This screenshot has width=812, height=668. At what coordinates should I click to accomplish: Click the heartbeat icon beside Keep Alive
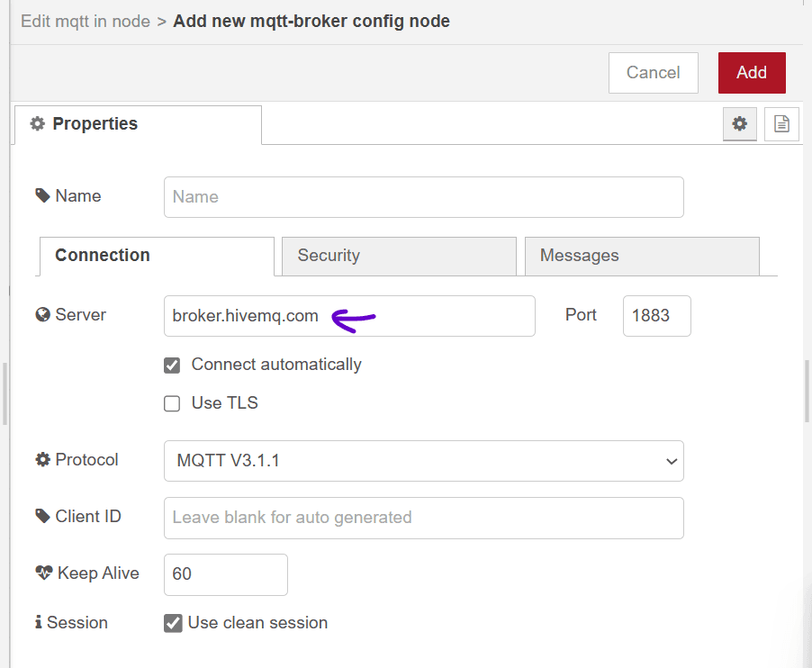point(42,573)
